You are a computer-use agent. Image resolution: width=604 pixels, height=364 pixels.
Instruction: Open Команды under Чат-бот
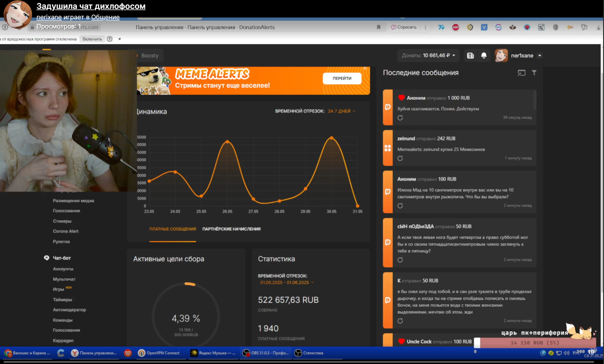point(63,320)
